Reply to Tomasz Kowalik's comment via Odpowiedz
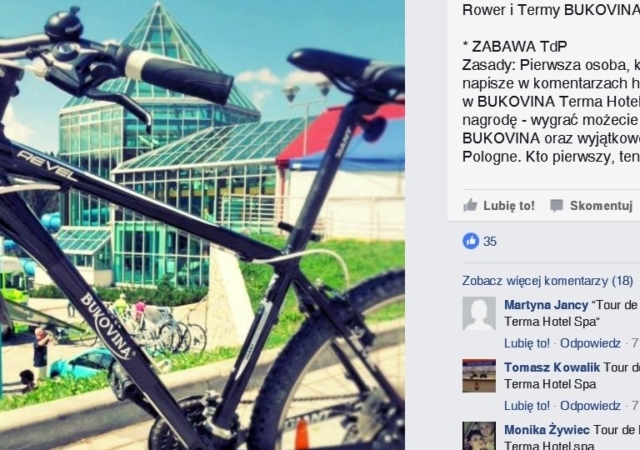Screen dimensions: 640x450 590,406
